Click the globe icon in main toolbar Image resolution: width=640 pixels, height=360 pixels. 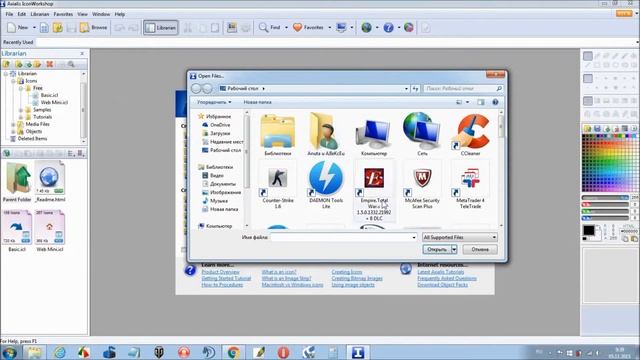click(367, 27)
